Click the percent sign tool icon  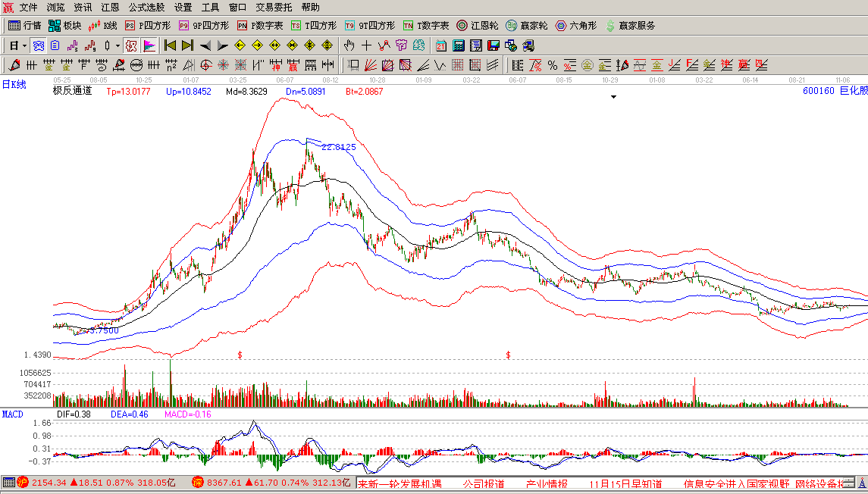tap(552, 65)
